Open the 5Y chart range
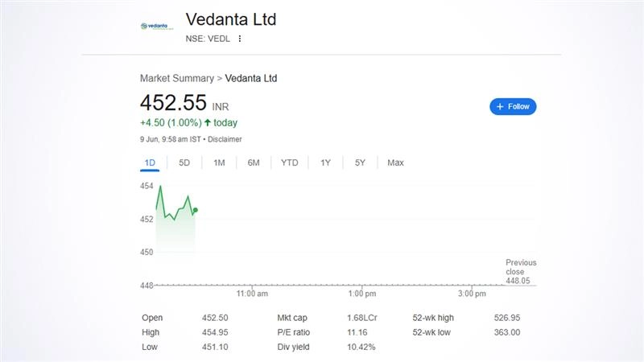 point(360,162)
